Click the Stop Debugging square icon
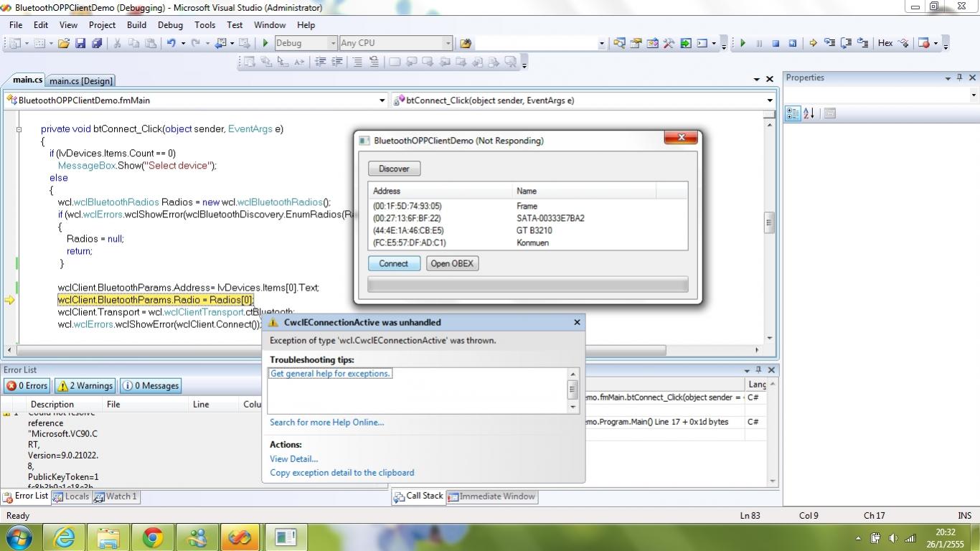 tap(776, 43)
